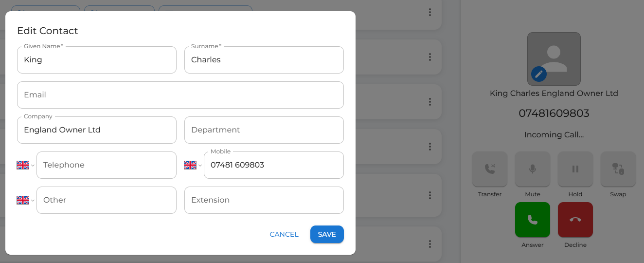Focus the Given Name field containing King

[x=96, y=60]
